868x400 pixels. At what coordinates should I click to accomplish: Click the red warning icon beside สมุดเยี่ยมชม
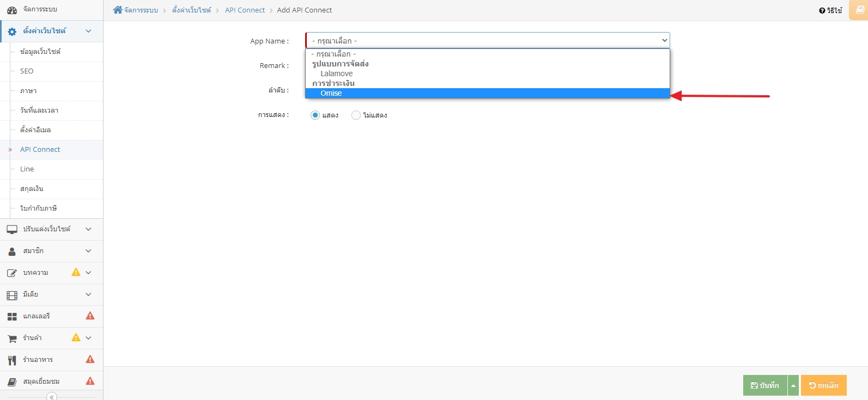(x=90, y=381)
